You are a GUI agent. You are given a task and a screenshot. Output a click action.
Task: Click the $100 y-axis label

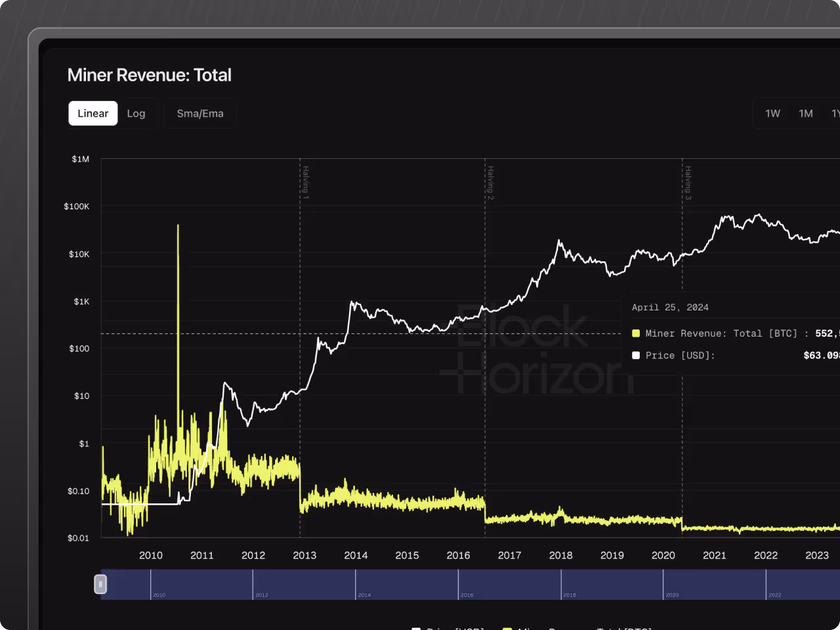[79, 348]
